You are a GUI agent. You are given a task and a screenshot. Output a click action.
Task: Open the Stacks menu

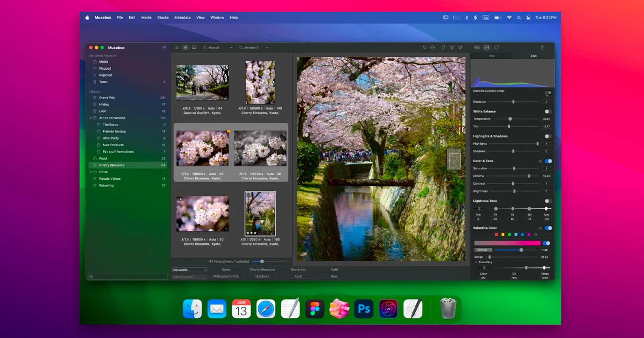click(163, 18)
